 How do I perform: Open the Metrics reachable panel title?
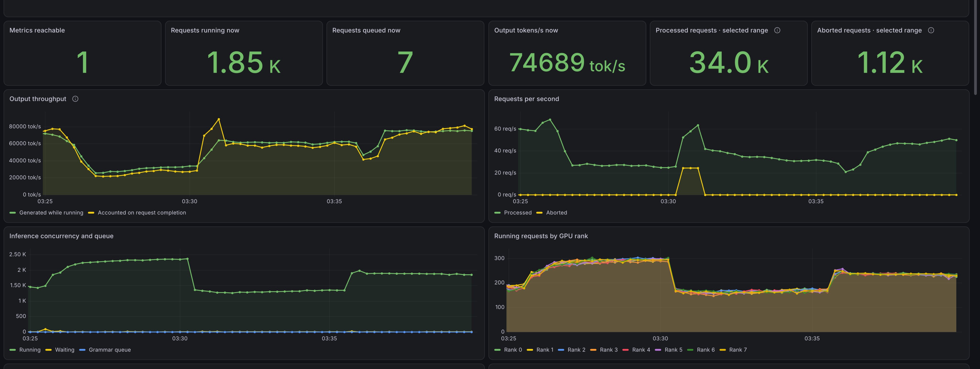[x=37, y=30]
